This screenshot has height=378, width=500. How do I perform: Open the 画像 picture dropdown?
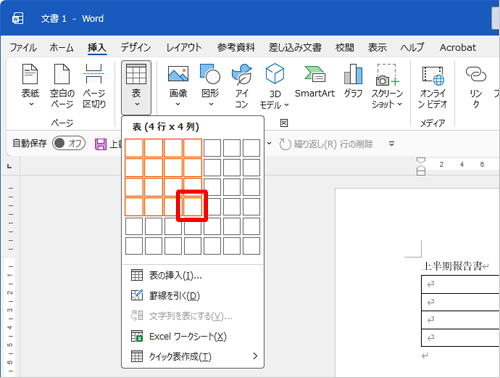coord(178,86)
